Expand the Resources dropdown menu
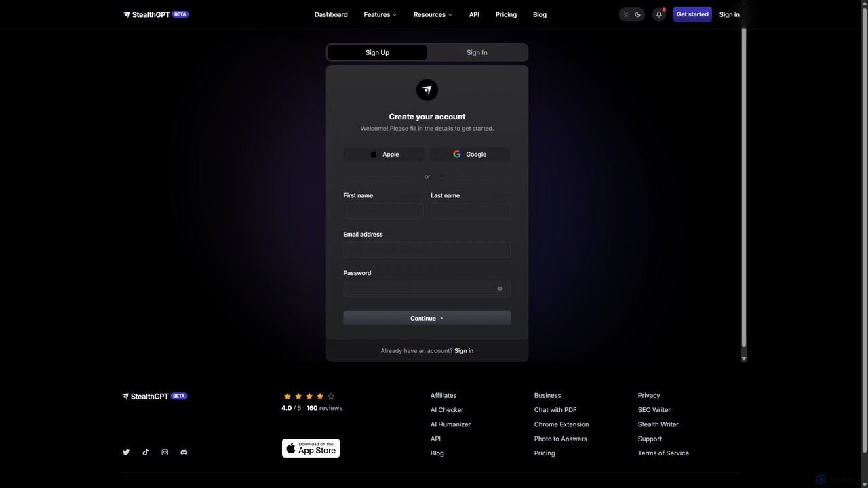 433,14
